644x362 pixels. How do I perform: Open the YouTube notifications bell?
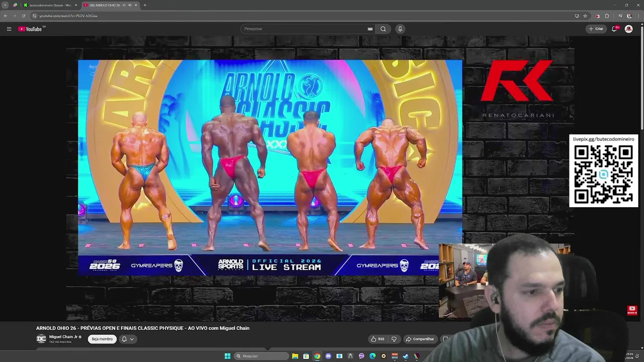tap(614, 29)
